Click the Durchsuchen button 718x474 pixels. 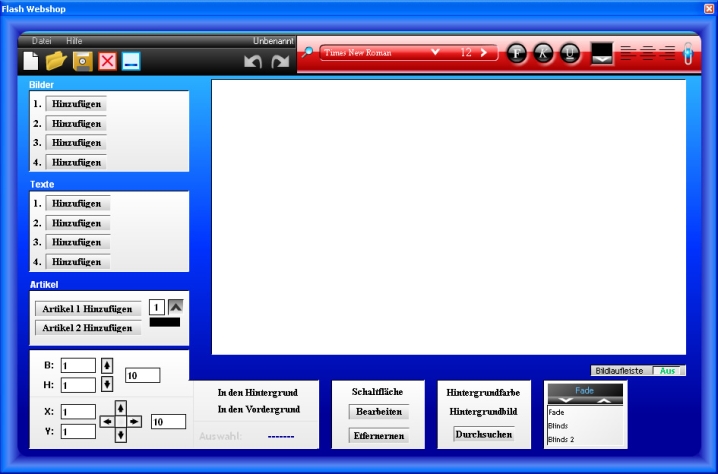[484, 434]
